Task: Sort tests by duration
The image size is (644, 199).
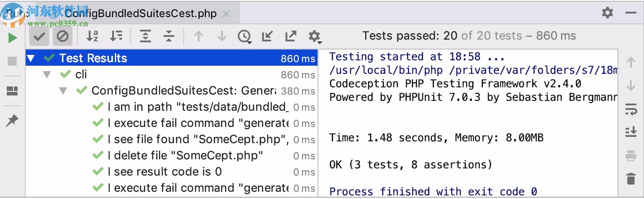Action: [116, 36]
